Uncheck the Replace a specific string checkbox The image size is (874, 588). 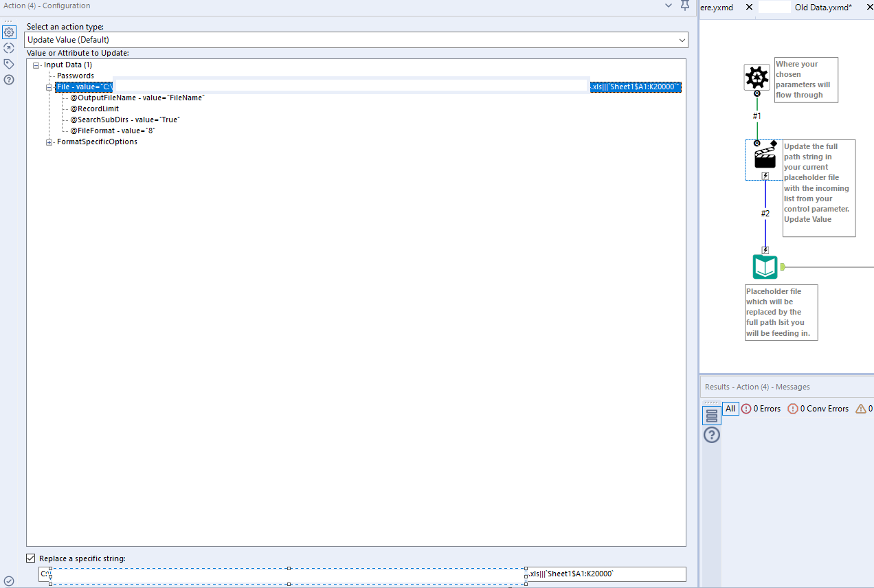pos(30,558)
